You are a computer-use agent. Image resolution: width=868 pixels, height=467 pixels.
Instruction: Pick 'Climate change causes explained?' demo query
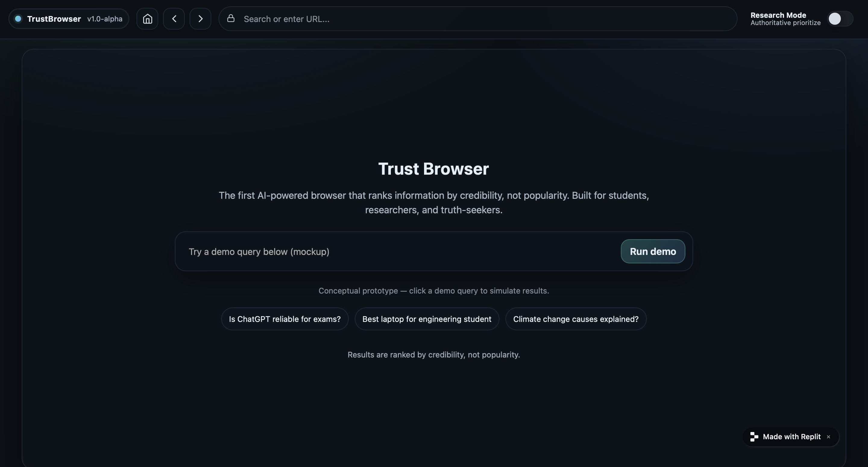pos(576,319)
